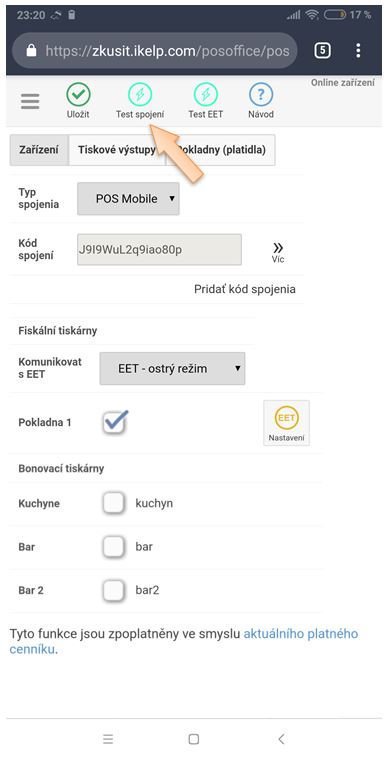Run the Test spojení lightning icon
Image resolution: width=387 pixels, height=761 pixels.
click(140, 95)
